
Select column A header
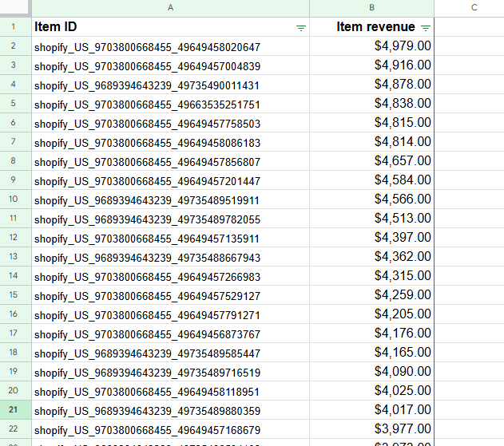point(170,7)
